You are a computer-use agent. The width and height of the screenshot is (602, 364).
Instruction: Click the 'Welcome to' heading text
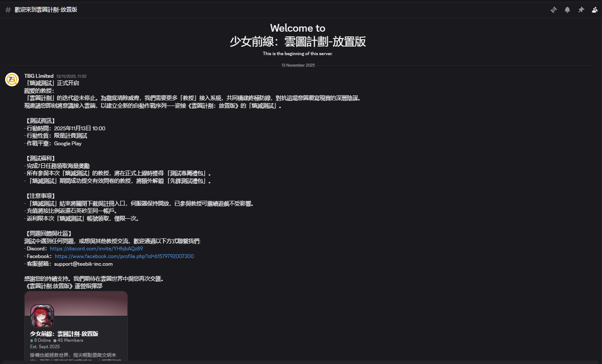point(298,28)
